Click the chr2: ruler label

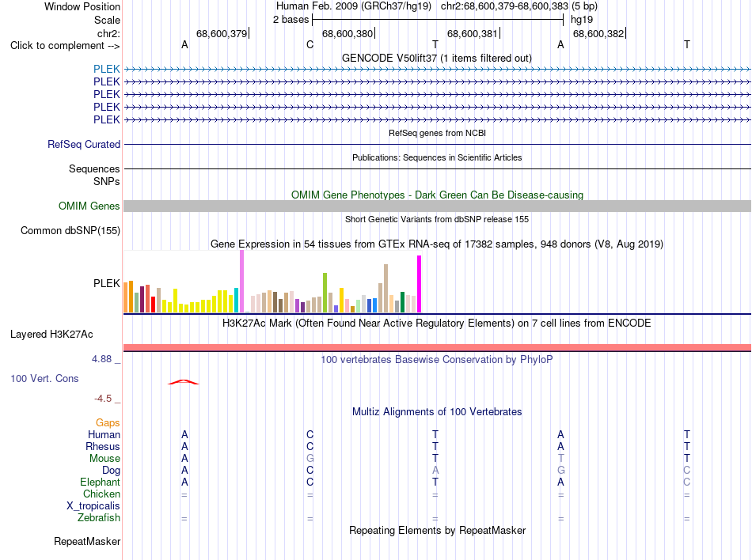click(x=108, y=33)
